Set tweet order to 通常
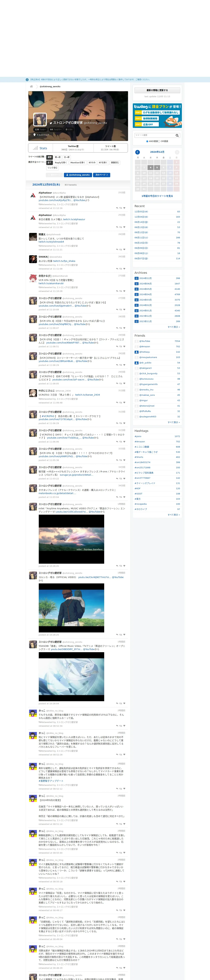The width and height of the screenshot is (210, 980). click(x=50, y=157)
